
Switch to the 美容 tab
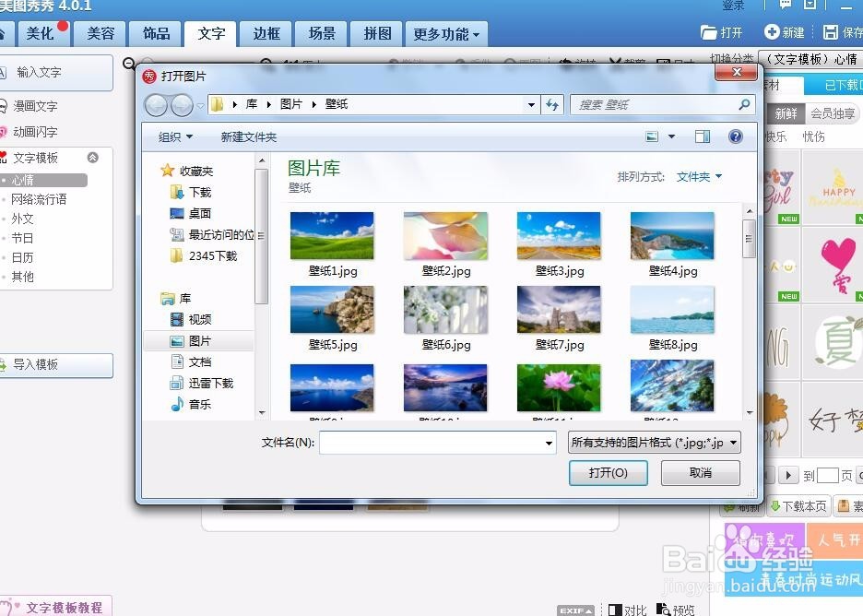100,34
